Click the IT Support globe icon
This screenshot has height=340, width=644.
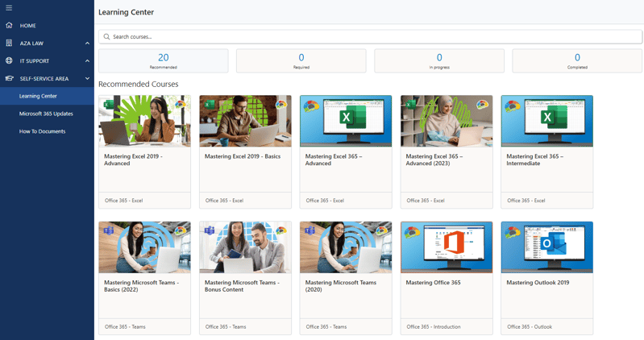[x=9, y=60]
